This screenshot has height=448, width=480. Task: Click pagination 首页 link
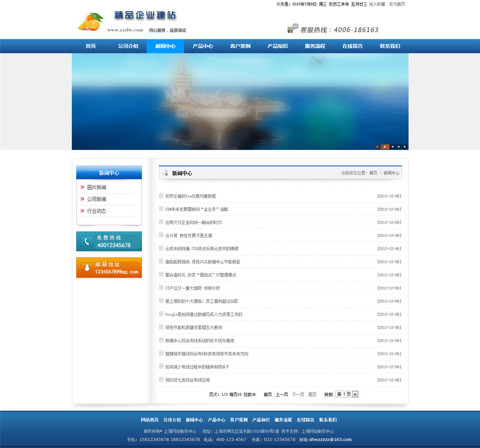point(268,394)
